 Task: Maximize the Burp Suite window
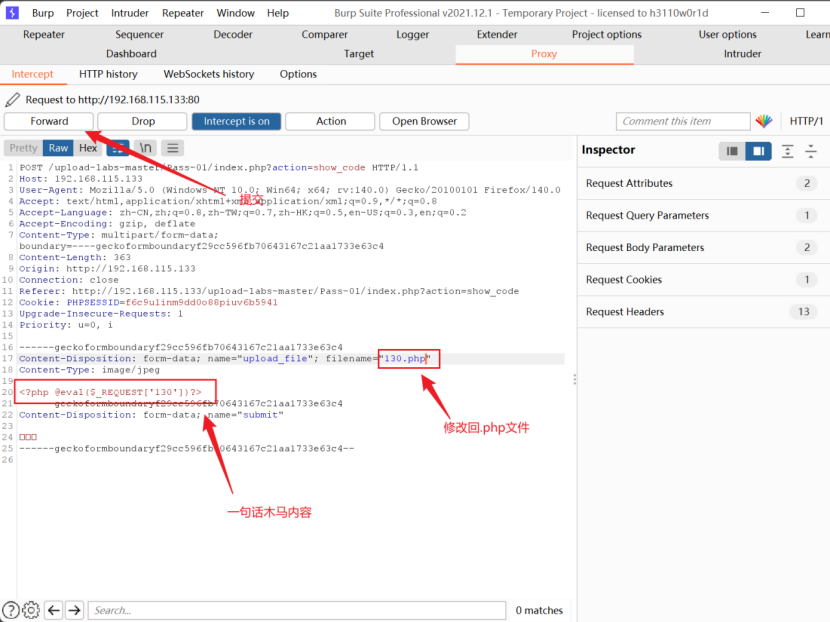pyautogui.click(x=800, y=13)
